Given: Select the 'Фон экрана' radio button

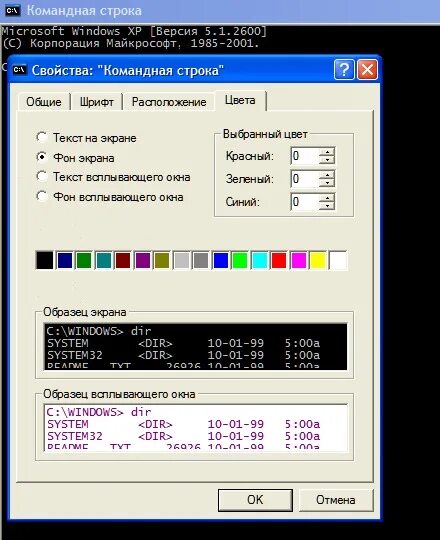Looking at the screenshot, I should (42, 157).
